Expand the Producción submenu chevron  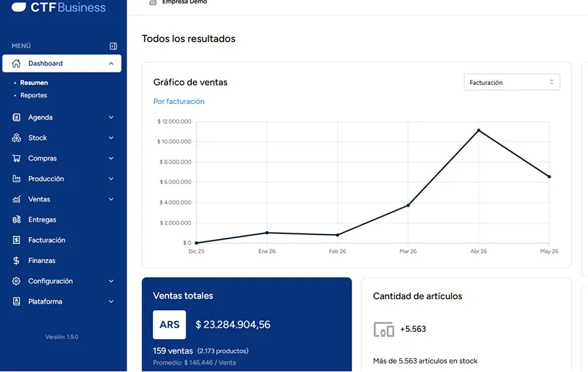(x=111, y=179)
